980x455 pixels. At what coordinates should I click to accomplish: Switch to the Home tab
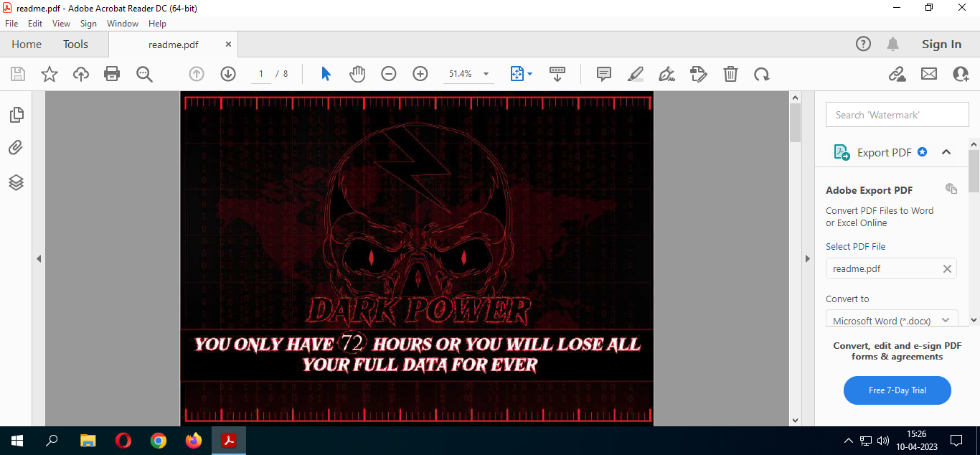click(27, 44)
